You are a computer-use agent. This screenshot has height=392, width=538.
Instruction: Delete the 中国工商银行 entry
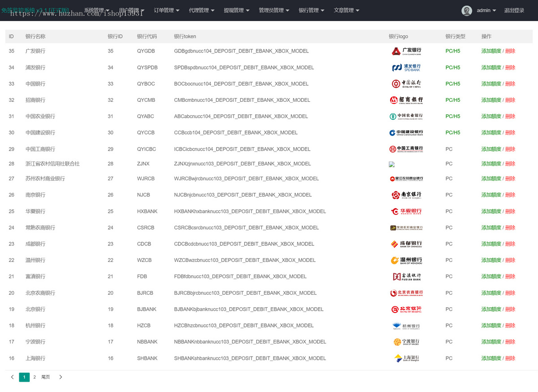click(510, 149)
